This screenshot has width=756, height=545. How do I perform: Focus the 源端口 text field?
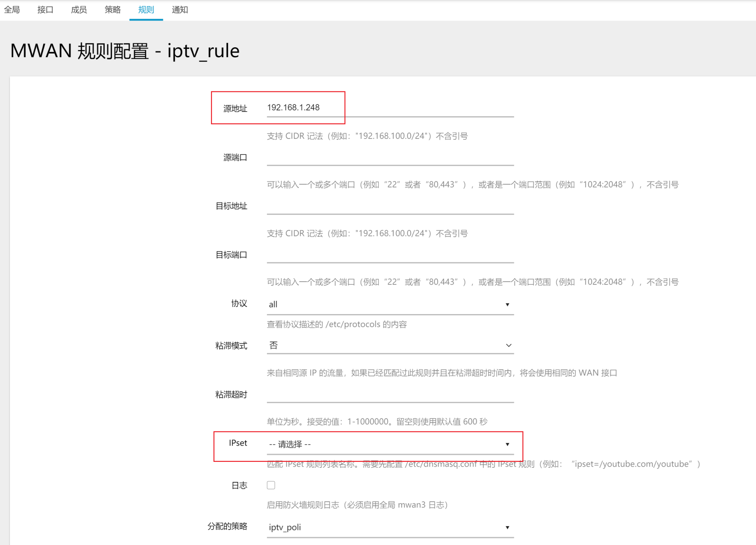pyautogui.click(x=390, y=157)
